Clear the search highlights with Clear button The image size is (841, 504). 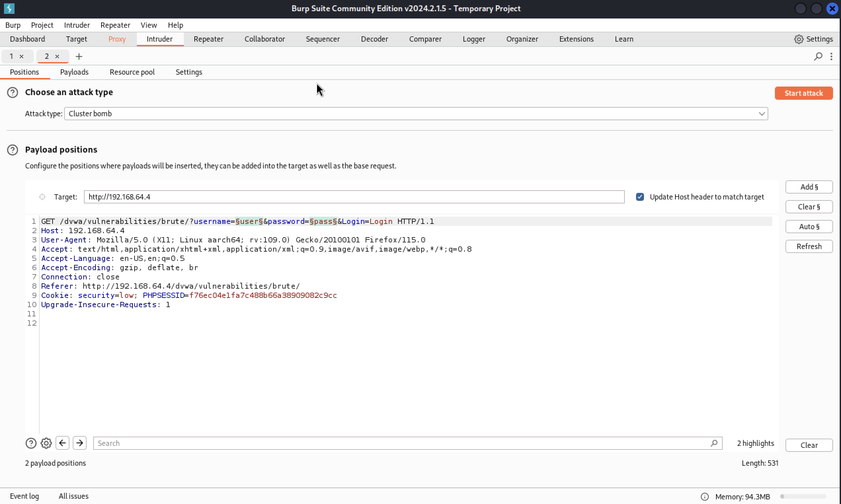point(809,445)
